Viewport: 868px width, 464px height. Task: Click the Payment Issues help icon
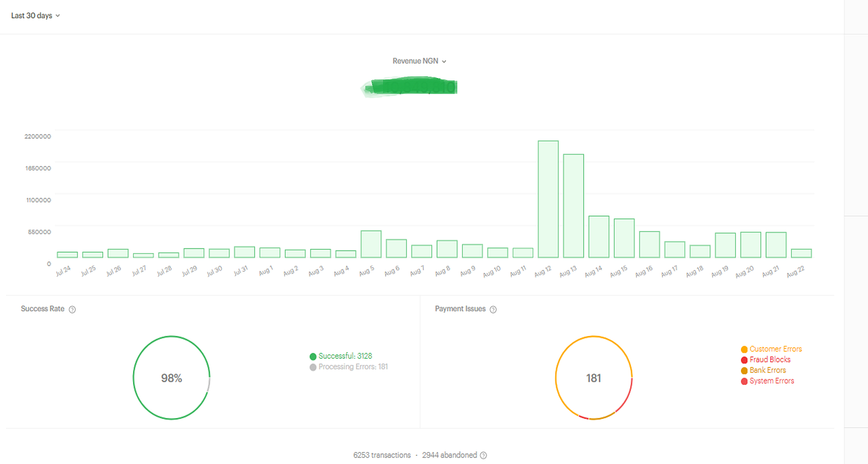tap(493, 309)
